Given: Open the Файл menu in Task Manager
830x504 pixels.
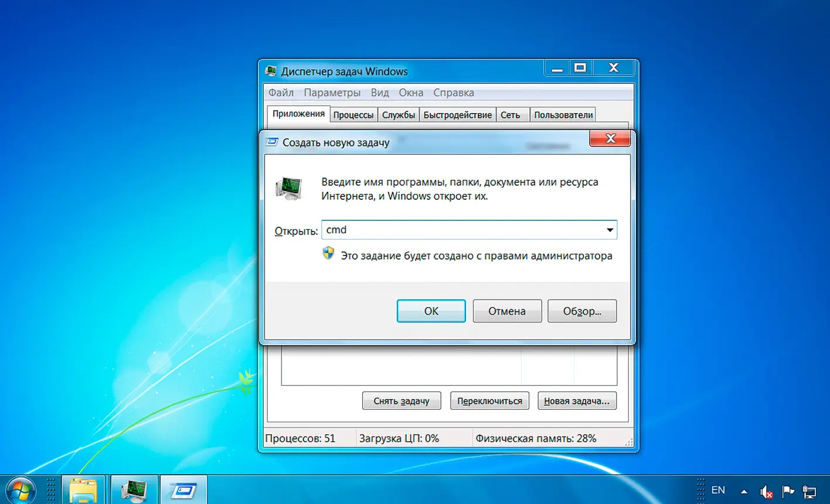Looking at the screenshot, I should (281, 93).
